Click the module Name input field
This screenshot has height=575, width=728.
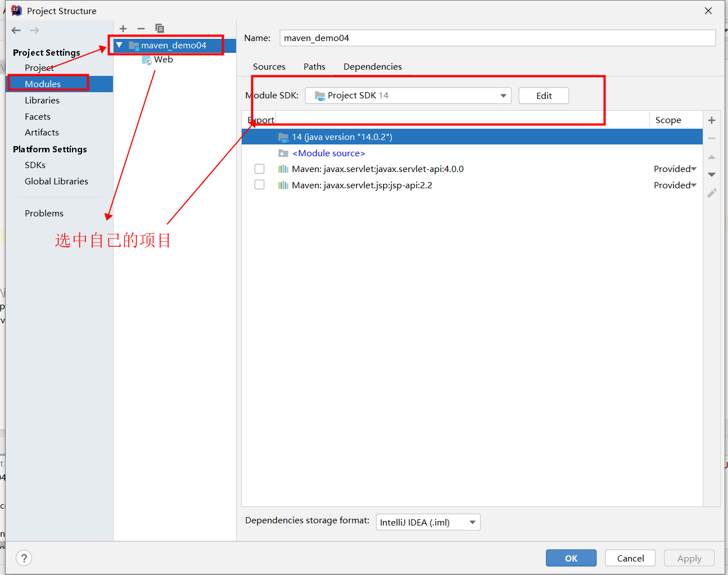point(498,38)
